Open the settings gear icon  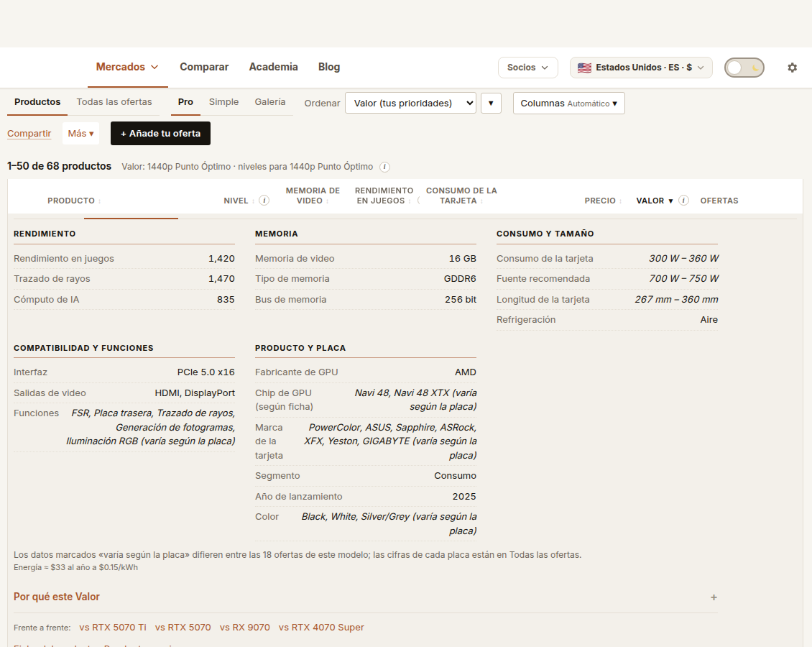[792, 68]
